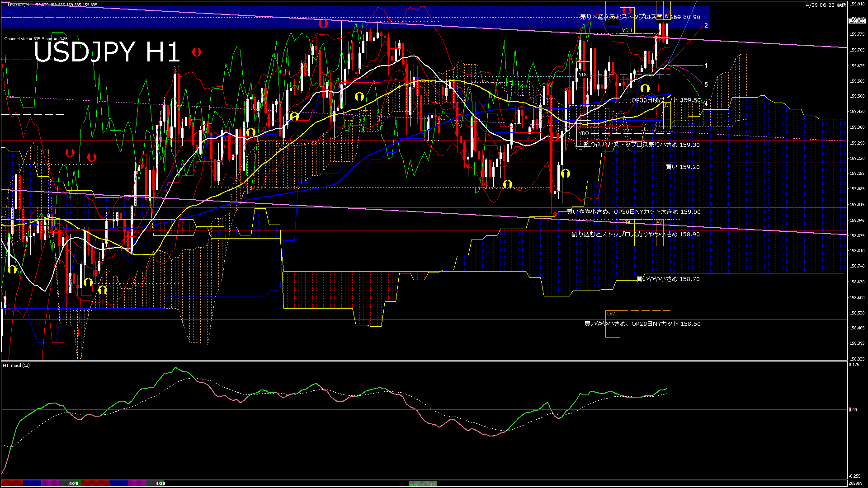Click the 4/30 date marker on timeline

click(160, 483)
